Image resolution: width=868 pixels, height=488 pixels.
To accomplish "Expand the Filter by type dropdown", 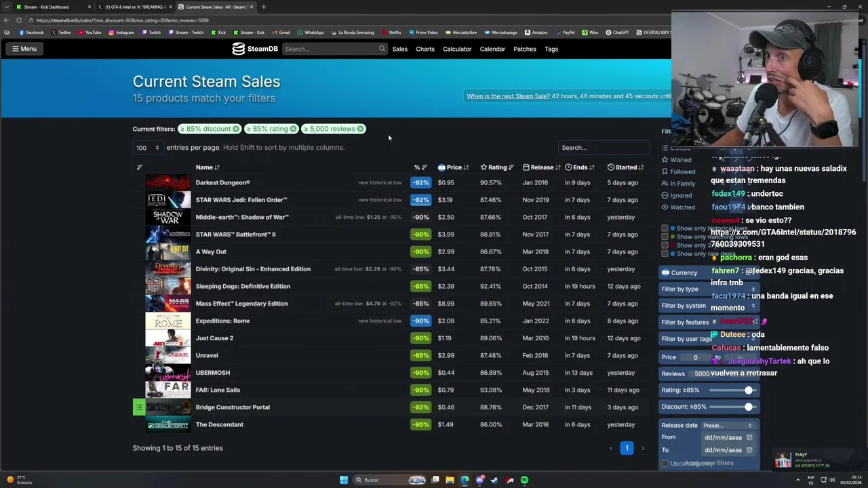I will click(709, 289).
